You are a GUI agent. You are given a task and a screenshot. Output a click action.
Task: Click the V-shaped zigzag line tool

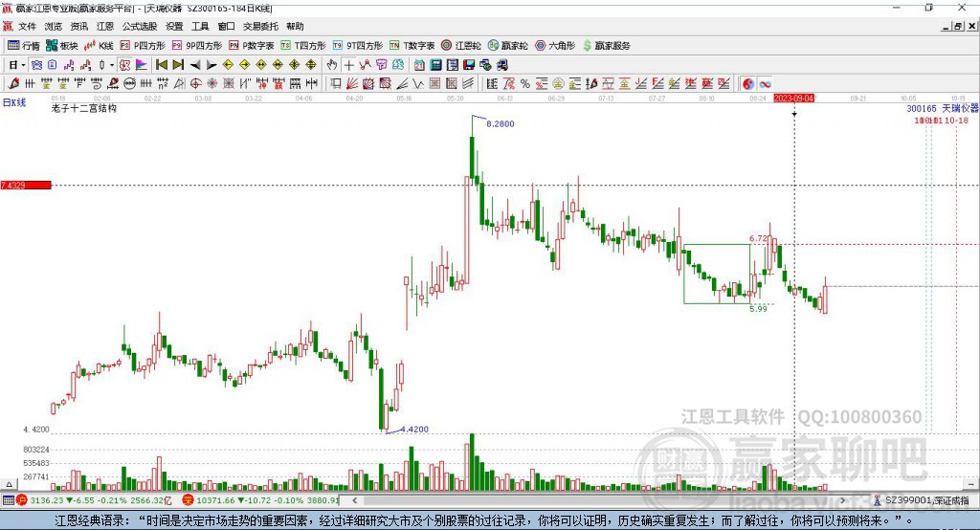tap(418, 84)
